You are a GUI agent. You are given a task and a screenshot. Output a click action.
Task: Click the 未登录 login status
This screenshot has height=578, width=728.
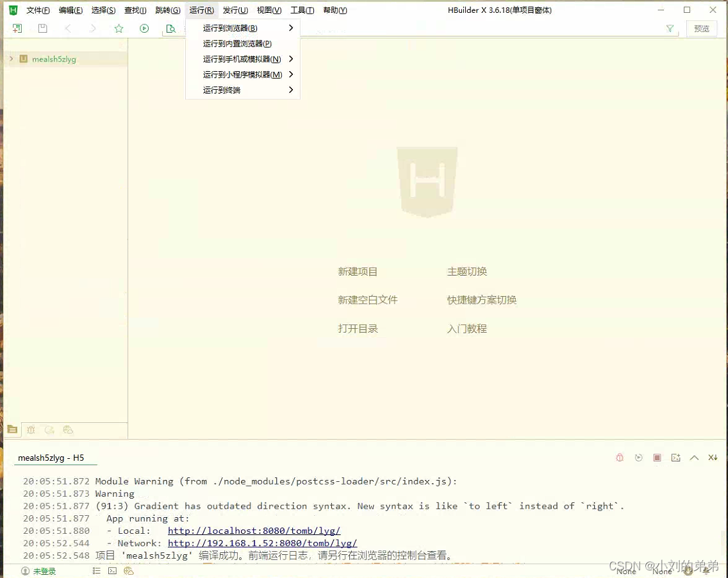click(x=45, y=571)
